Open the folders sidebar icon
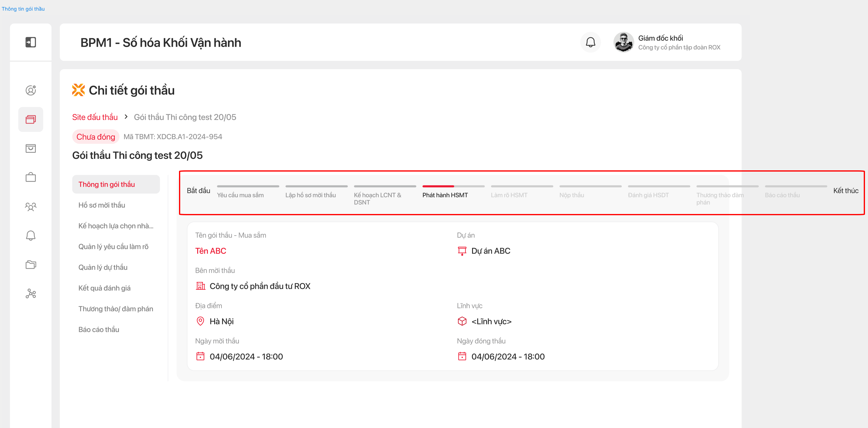Image resolution: width=868 pixels, height=428 pixels. pyautogui.click(x=31, y=265)
